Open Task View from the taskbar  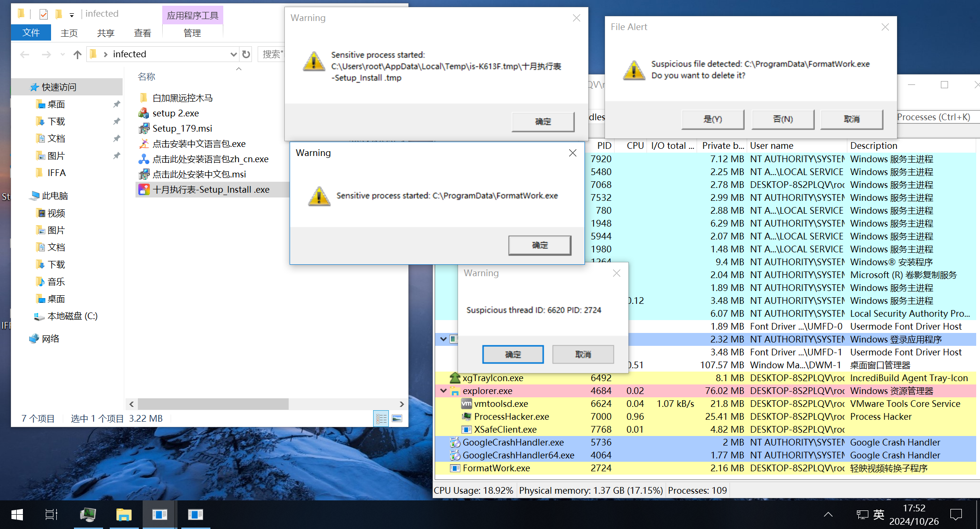[51, 515]
